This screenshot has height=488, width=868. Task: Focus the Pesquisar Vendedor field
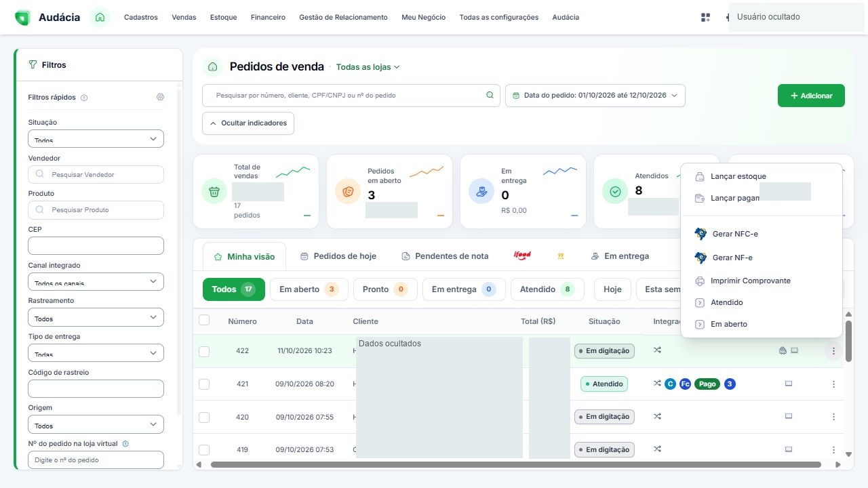(x=96, y=174)
